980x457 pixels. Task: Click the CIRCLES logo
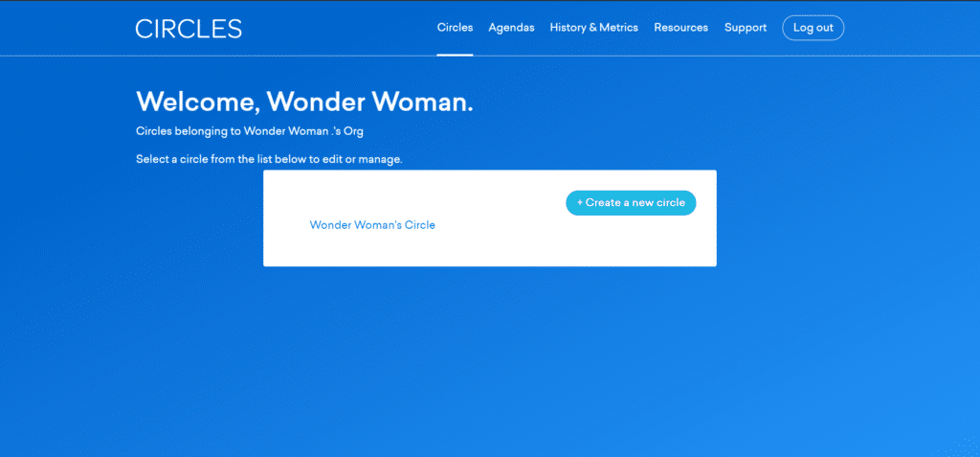189,29
